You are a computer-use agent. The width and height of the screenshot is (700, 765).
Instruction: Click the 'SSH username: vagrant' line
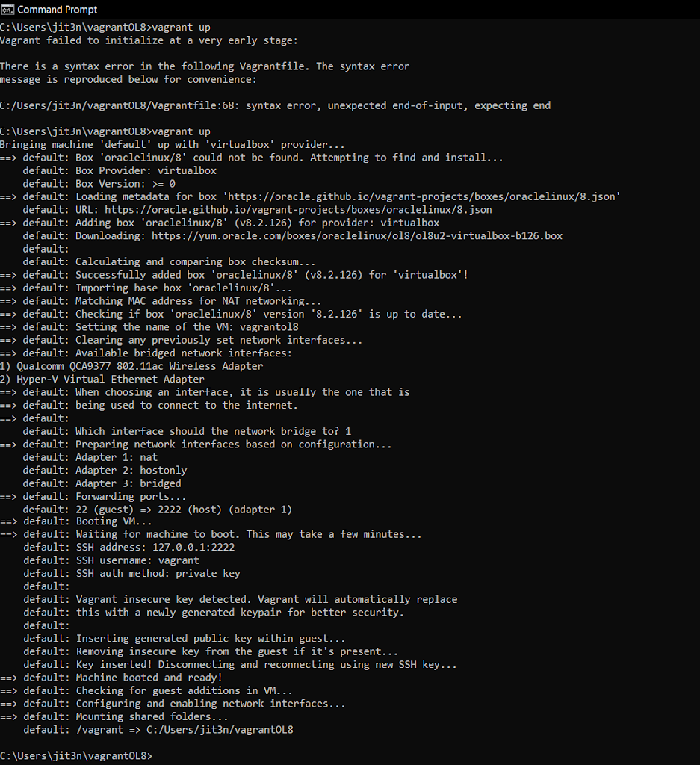point(111,560)
